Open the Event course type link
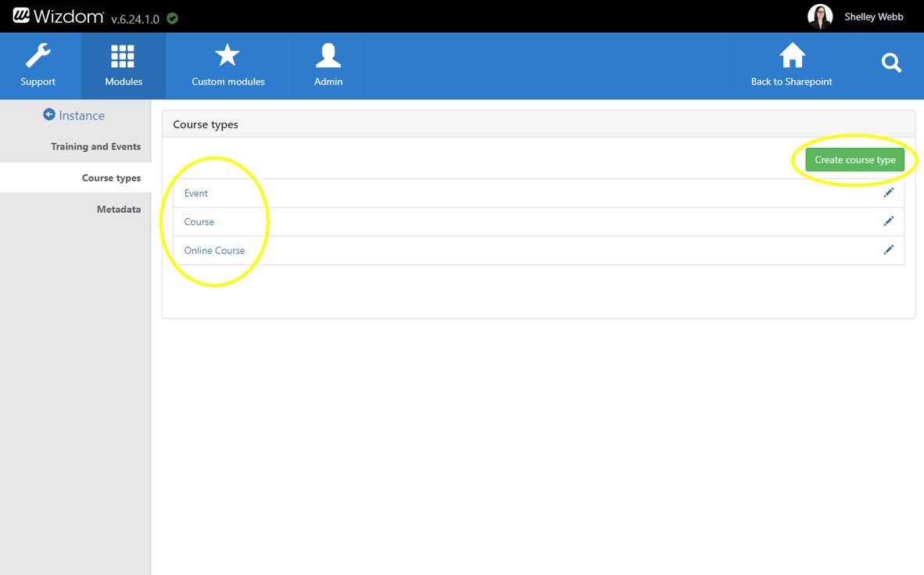The height and width of the screenshot is (575, 924). tap(196, 193)
